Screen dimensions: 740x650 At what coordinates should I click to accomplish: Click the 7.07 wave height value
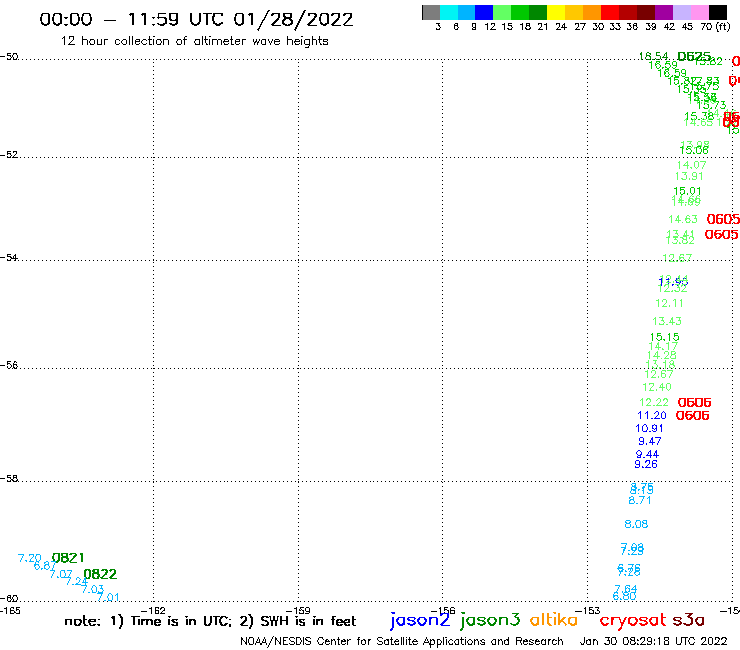click(61, 574)
